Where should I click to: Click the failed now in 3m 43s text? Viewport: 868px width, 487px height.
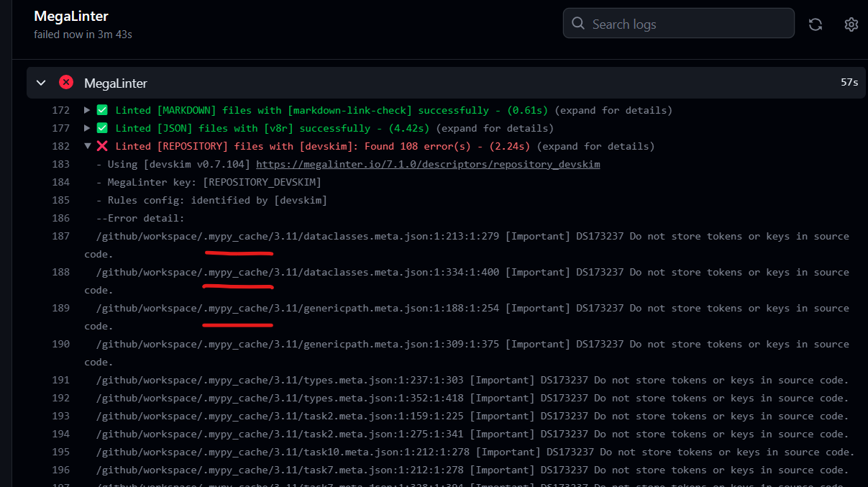83,34
